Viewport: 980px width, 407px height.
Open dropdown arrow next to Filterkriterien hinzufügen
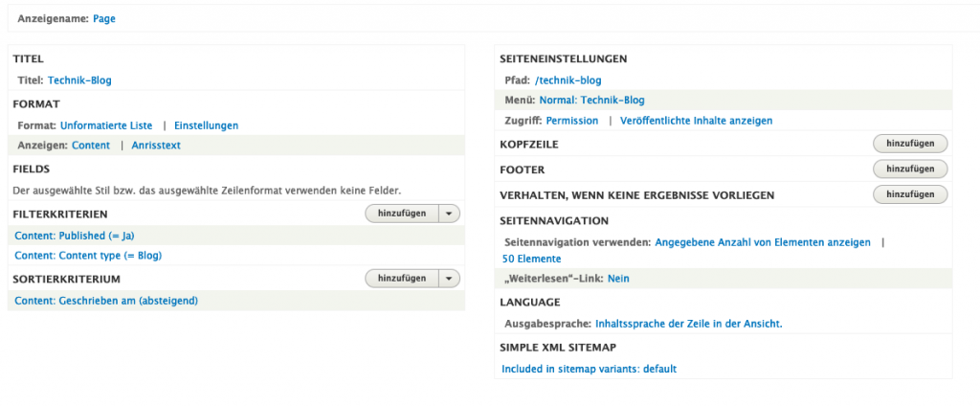[450, 214]
